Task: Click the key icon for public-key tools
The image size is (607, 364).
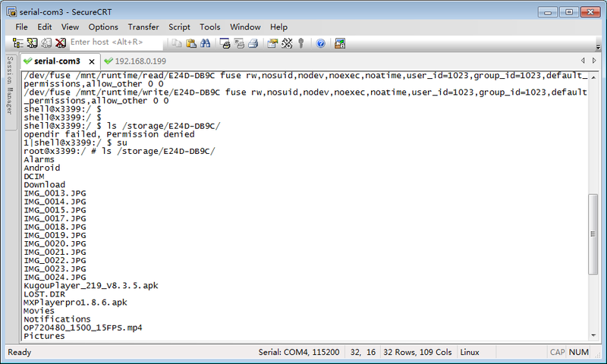Action: coord(301,43)
